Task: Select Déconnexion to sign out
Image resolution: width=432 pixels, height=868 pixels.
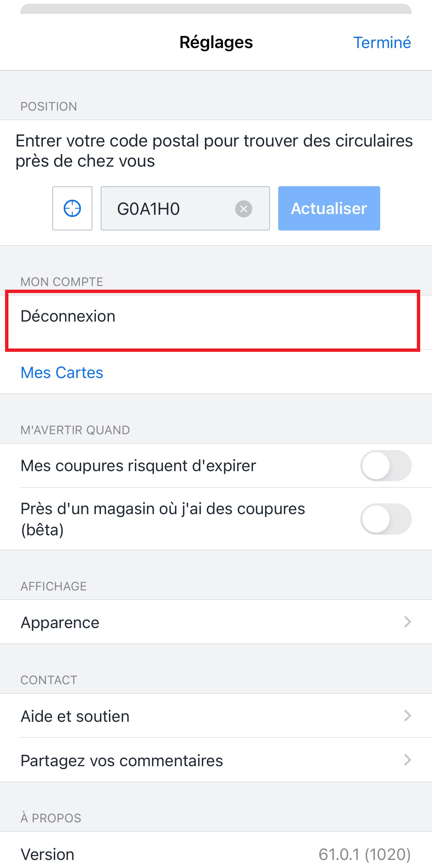Action: 212,321
